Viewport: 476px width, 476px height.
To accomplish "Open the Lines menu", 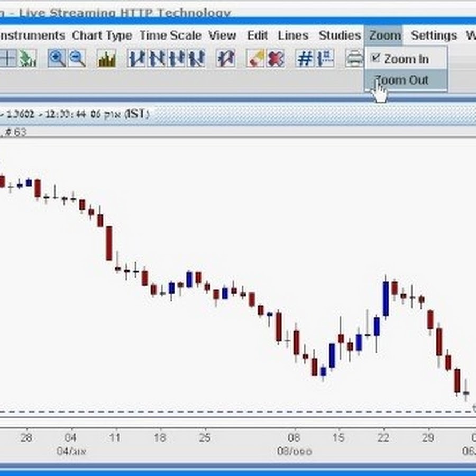I will tap(293, 35).
